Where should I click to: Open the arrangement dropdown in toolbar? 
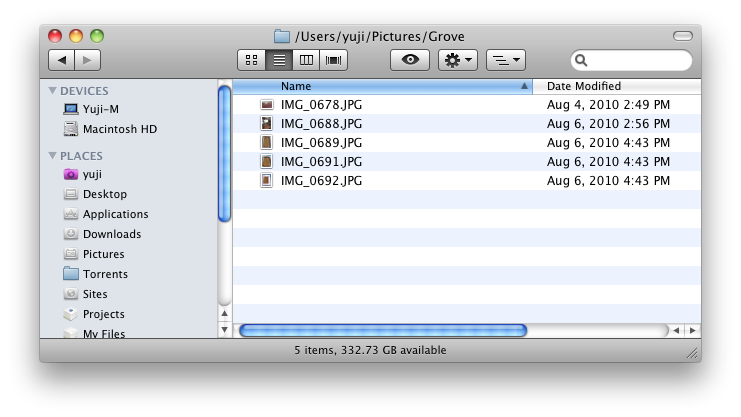pos(505,60)
